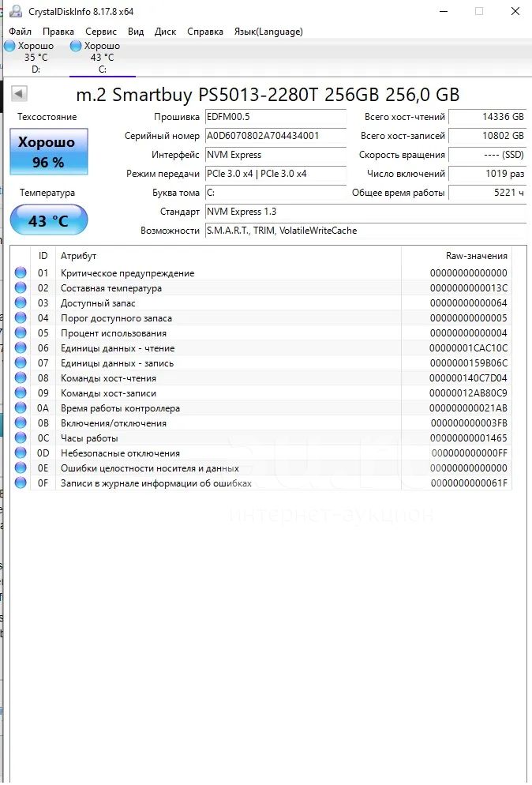Open the Диск menu
532x785 pixels.
[x=165, y=32]
